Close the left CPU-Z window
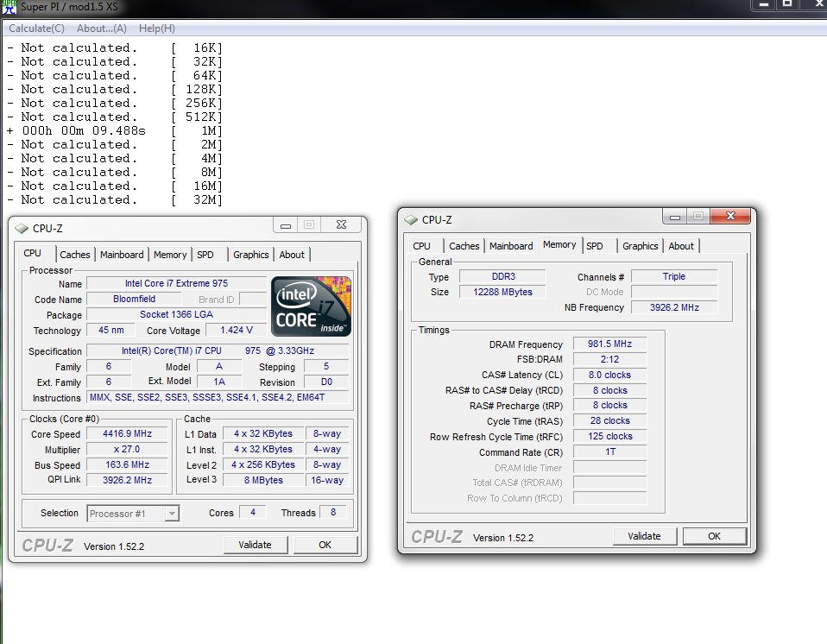The width and height of the screenshot is (827, 644). (x=341, y=225)
